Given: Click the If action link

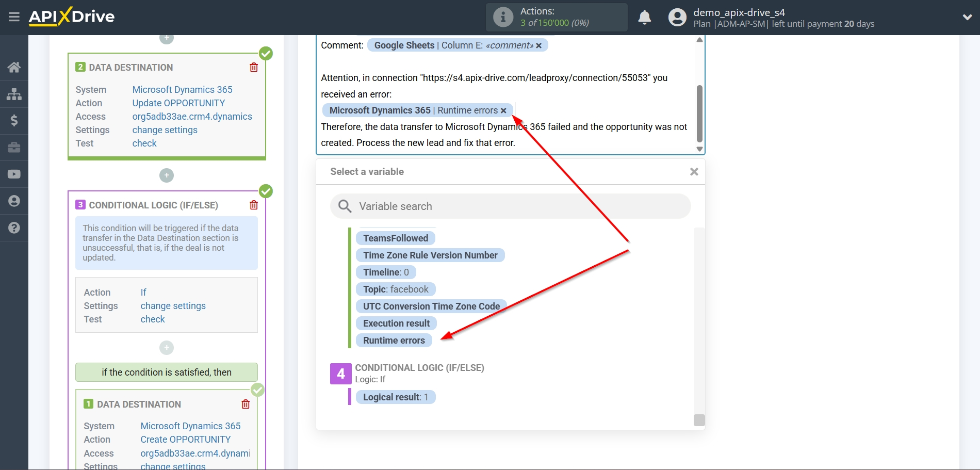Looking at the screenshot, I should click(x=143, y=293).
